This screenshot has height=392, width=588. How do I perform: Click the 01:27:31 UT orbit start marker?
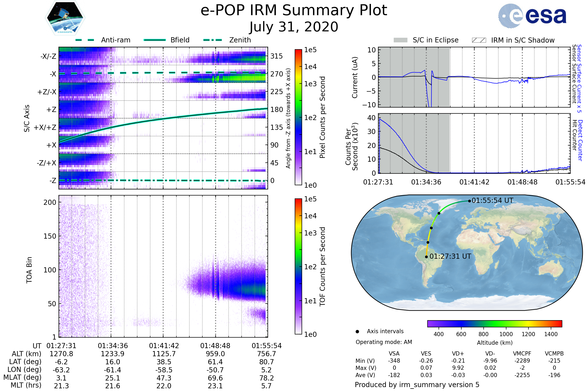click(x=427, y=257)
